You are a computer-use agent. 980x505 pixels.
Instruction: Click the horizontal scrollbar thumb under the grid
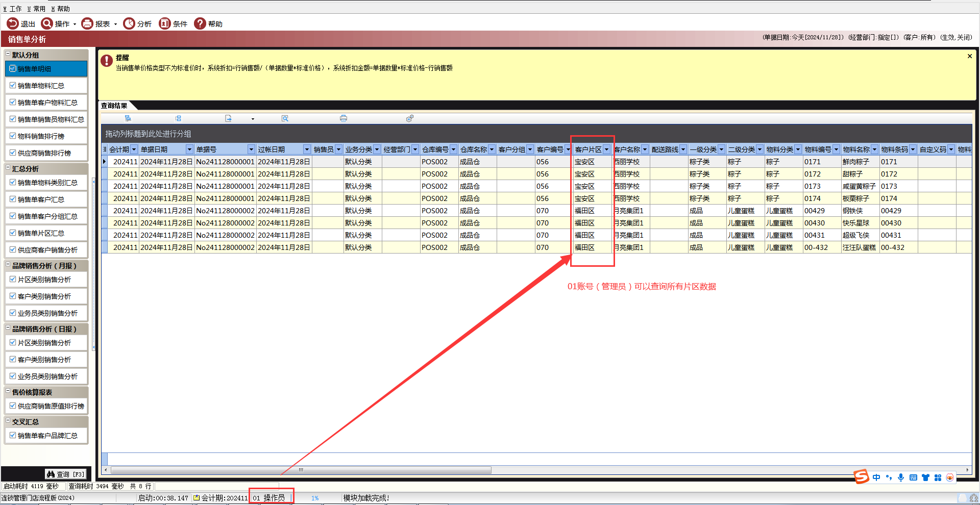301,470
